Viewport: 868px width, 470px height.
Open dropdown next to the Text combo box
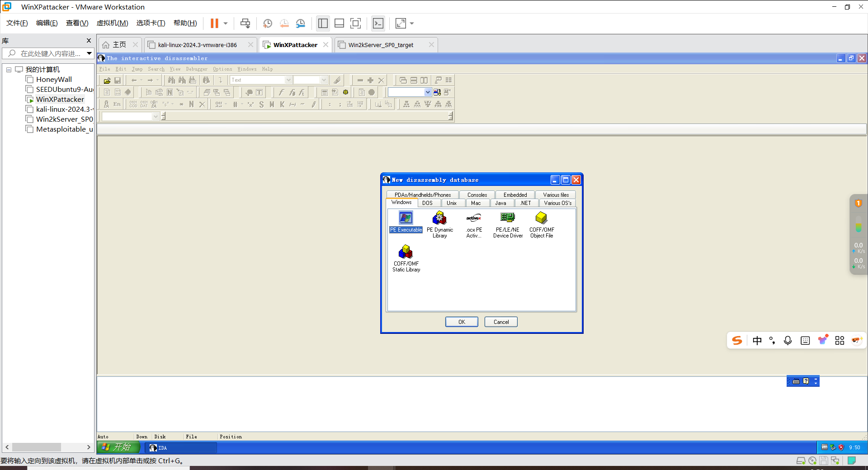coord(324,80)
